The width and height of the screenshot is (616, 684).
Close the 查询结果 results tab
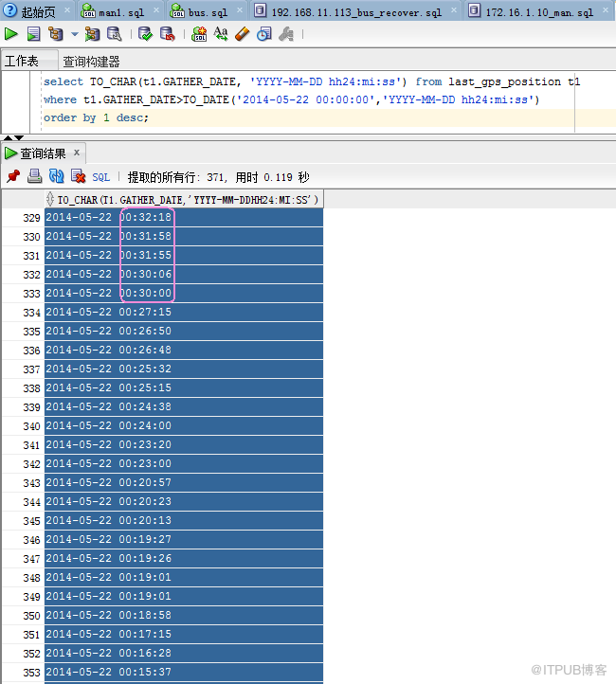77,153
